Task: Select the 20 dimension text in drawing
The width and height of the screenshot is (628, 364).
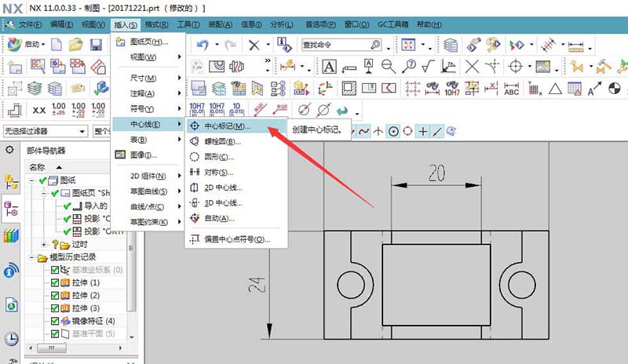Action: [436, 173]
